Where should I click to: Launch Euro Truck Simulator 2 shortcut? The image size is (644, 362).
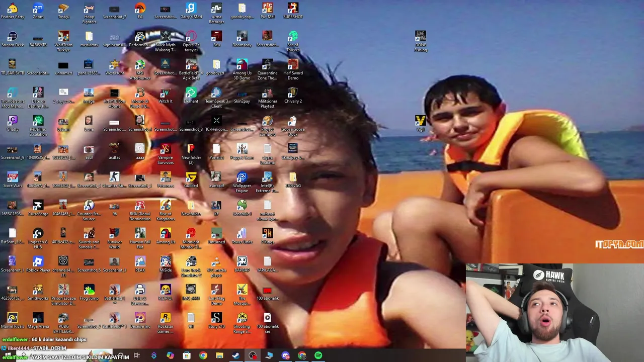191,267
